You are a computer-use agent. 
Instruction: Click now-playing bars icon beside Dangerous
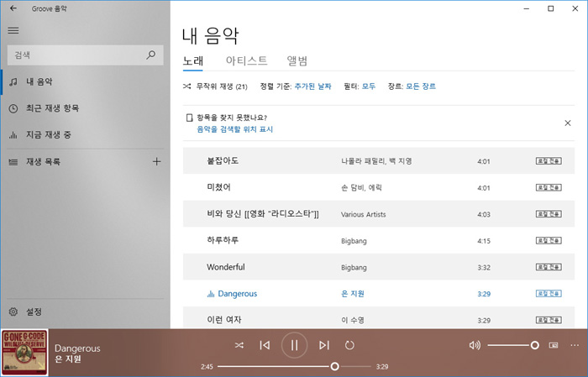click(210, 294)
